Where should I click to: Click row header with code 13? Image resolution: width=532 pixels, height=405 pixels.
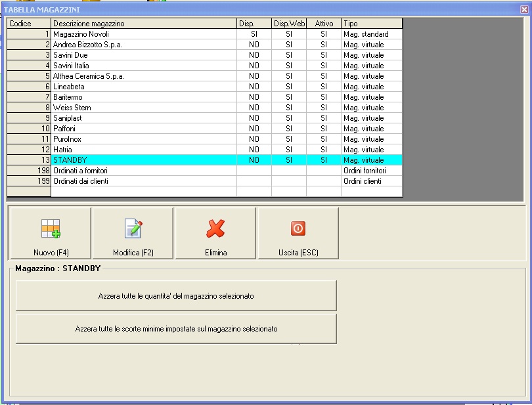(x=29, y=160)
